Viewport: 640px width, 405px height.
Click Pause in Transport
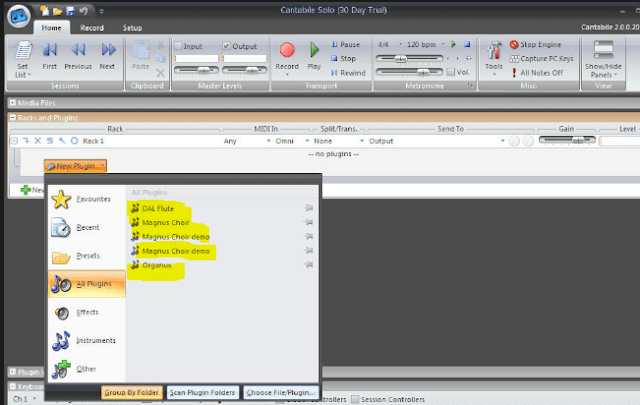[x=345, y=45]
